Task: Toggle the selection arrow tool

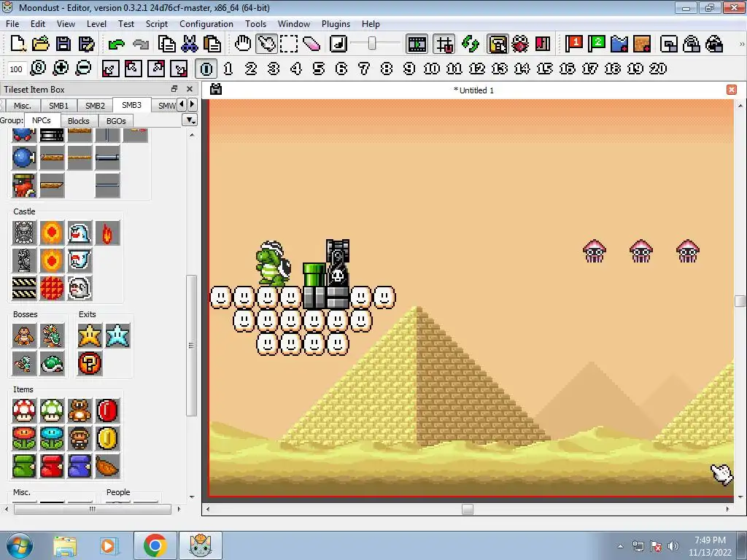Action: coord(266,44)
